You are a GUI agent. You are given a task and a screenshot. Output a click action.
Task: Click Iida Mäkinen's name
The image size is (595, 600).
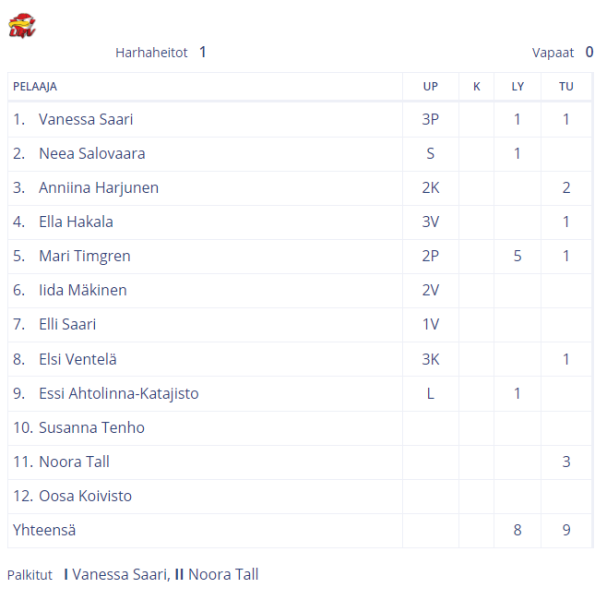(83, 290)
